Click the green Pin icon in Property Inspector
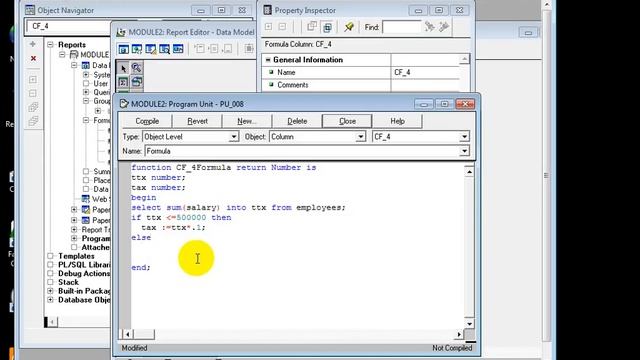This screenshot has width=640, height=360. (349, 27)
